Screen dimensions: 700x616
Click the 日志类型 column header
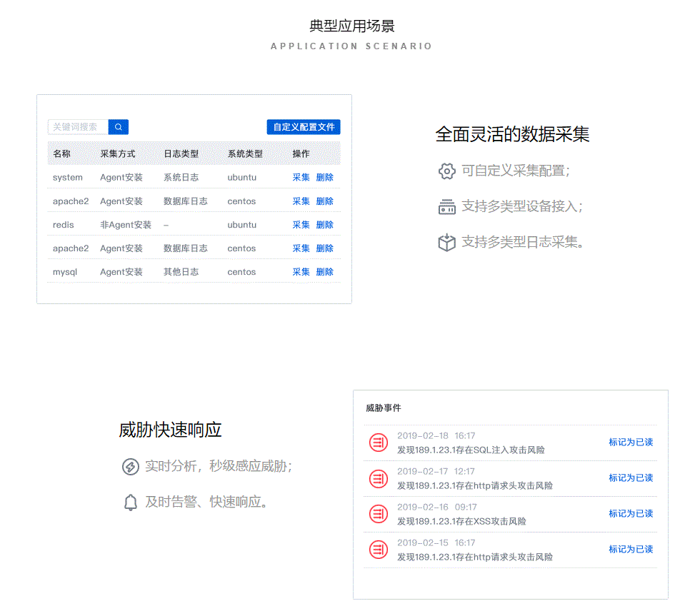[x=181, y=154]
